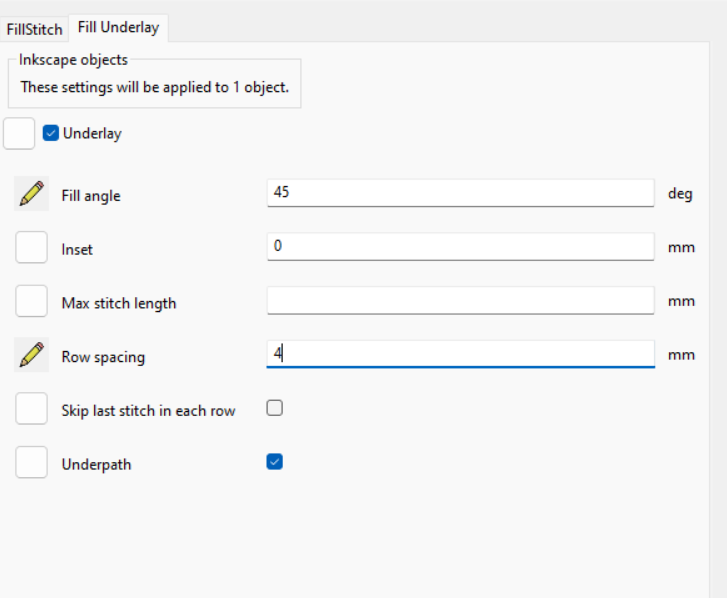Screen dimensions: 727x598
Task: Uncheck the Underlay checkbox
Action: point(51,133)
